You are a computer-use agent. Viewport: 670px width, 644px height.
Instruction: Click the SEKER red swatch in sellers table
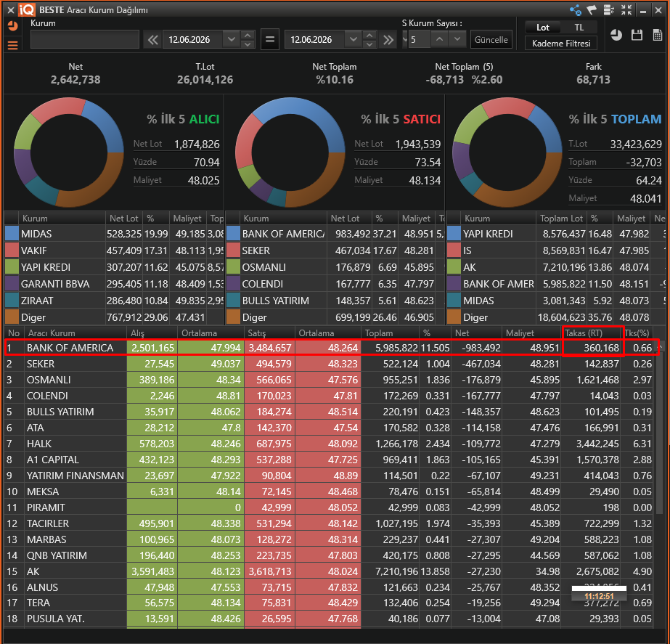(x=233, y=250)
